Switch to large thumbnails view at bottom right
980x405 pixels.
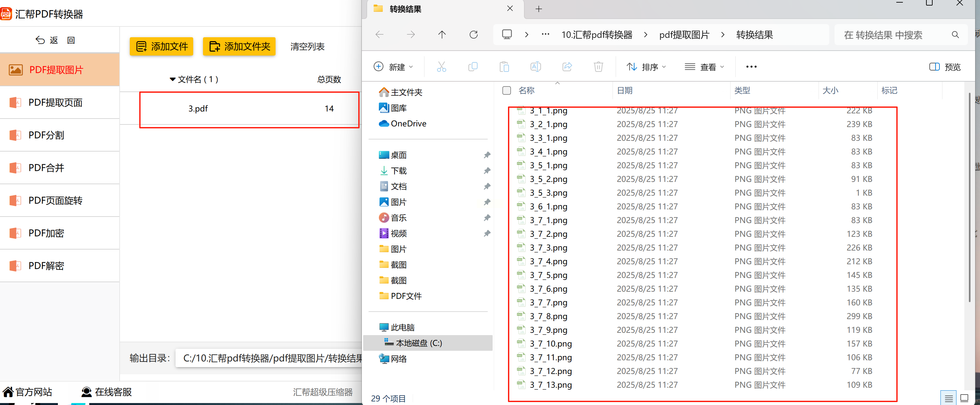[964, 398]
